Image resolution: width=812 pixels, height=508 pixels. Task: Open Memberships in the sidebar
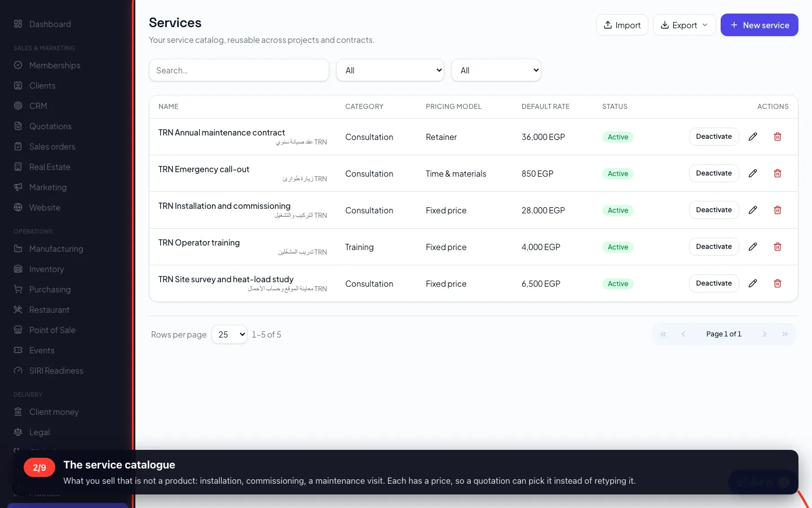pyautogui.click(x=55, y=65)
